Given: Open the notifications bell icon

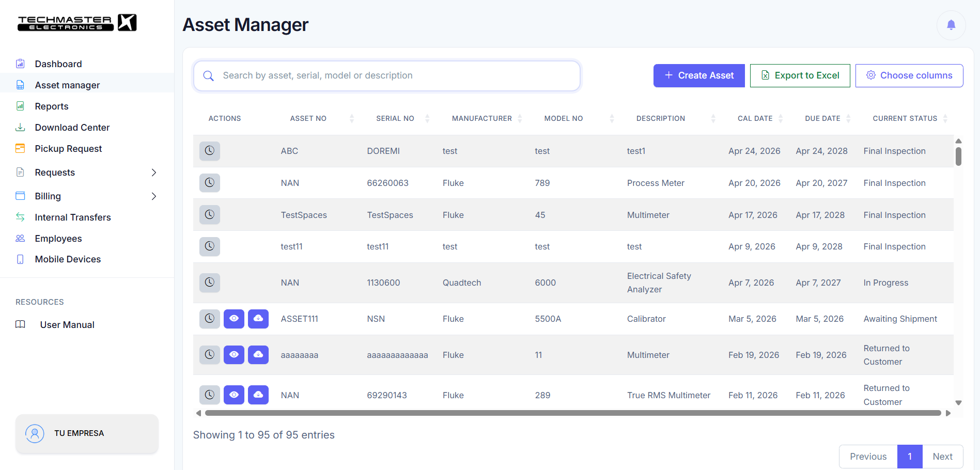Looking at the screenshot, I should click(x=951, y=25).
